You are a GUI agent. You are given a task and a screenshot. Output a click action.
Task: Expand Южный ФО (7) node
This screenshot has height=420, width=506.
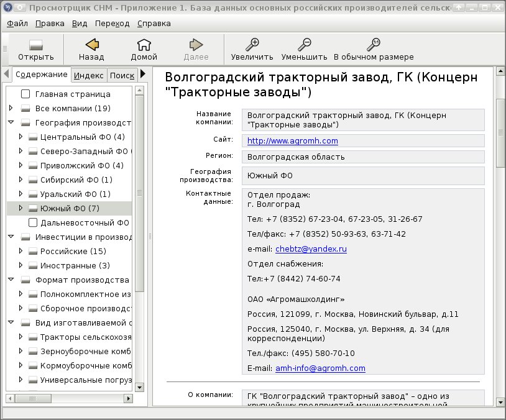point(21,208)
